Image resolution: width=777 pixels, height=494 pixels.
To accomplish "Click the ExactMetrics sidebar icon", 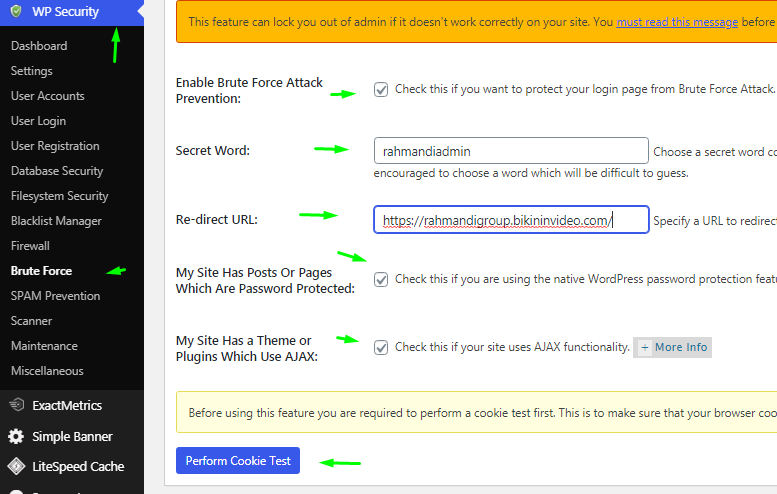I will point(16,405).
